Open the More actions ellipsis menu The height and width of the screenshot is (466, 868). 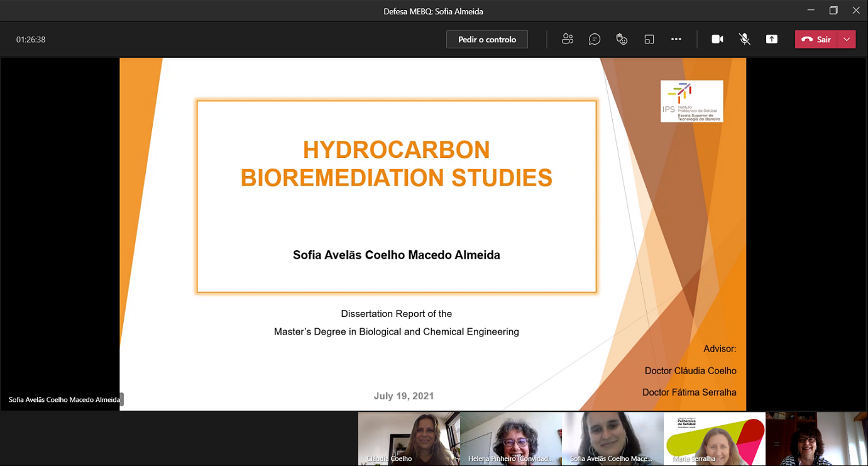pos(676,39)
